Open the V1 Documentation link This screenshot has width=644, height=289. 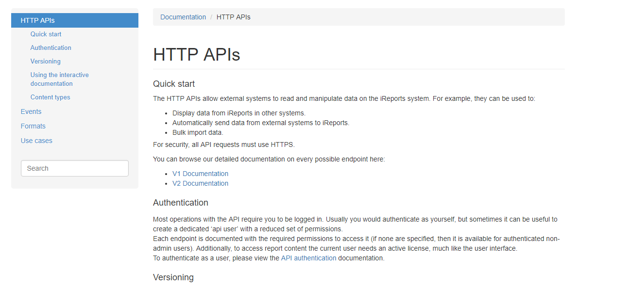(200, 173)
